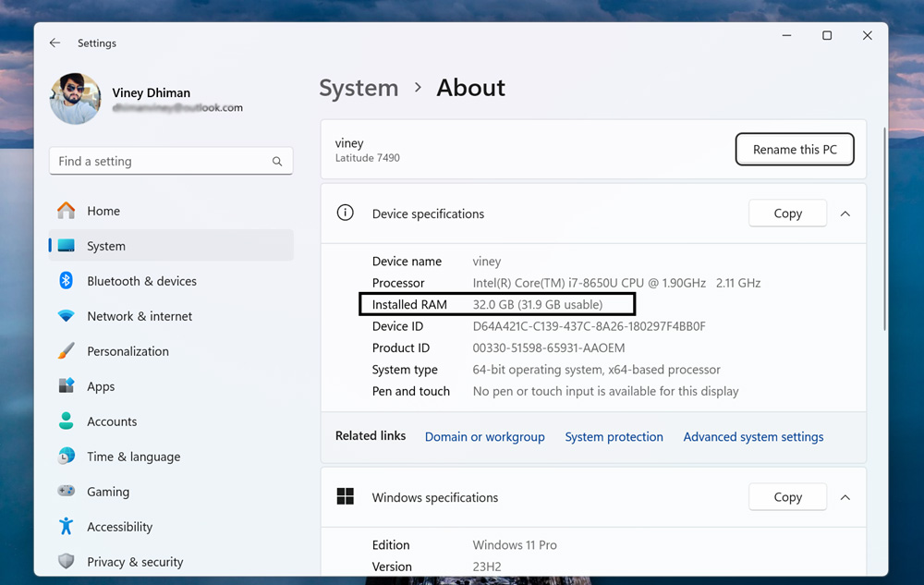Click the Gaming controller icon
The height and width of the screenshot is (585, 924).
click(66, 491)
